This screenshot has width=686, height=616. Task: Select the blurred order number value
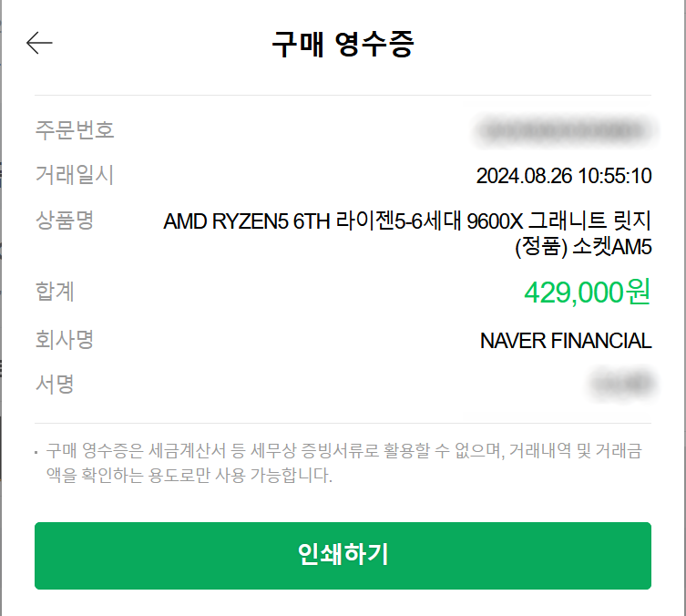click(x=564, y=131)
